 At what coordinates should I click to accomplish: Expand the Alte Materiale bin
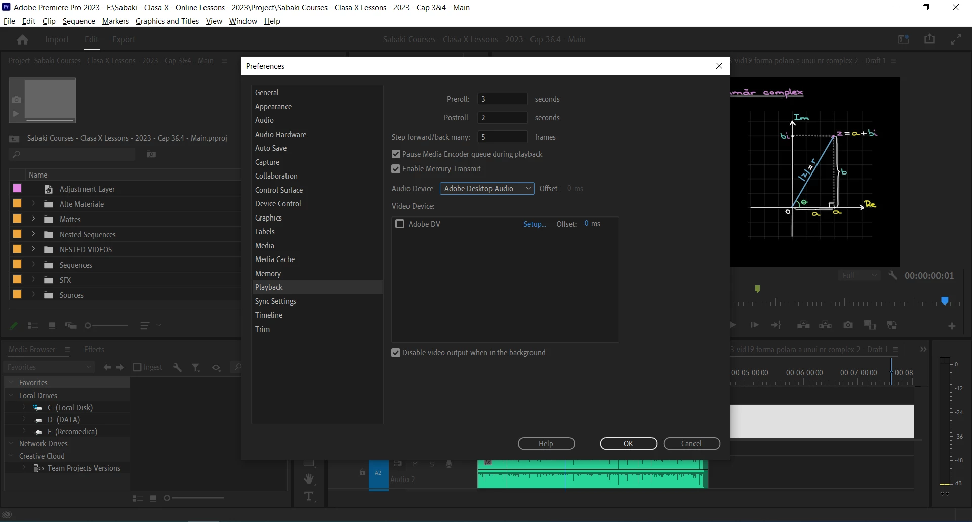tap(33, 204)
